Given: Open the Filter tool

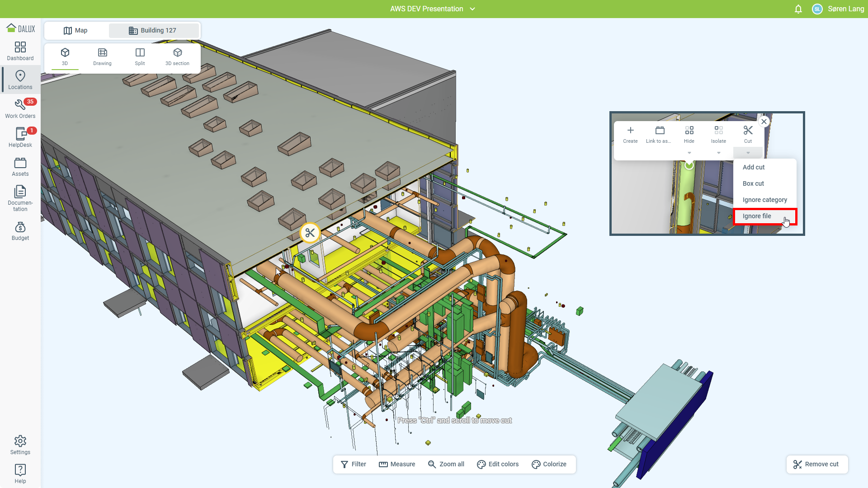Looking at the screenshot, I should click(x=354, y=465).
